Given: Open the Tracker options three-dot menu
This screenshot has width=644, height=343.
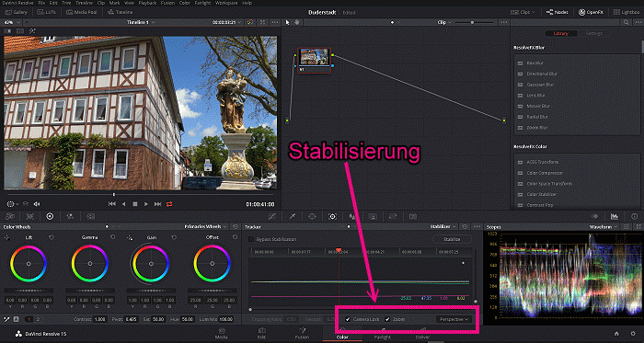Looking at the screenshot, I should 477,226.
